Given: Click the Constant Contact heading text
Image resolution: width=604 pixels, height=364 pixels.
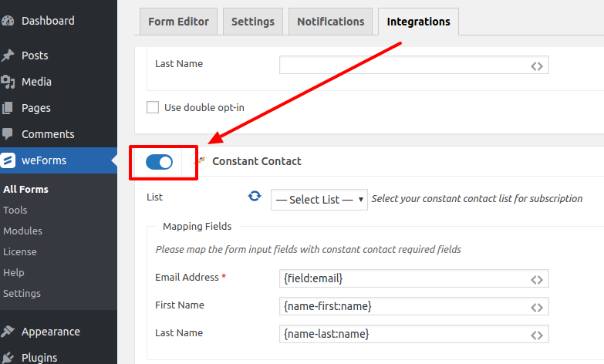Looking at the screenshot, I should (x=257, y=161).
